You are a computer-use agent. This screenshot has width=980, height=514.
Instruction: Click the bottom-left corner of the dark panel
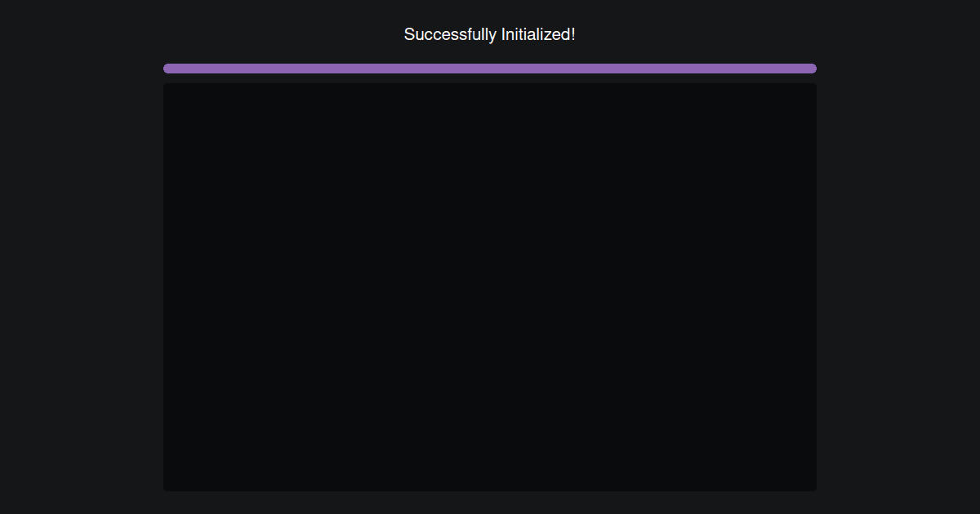[x=166, y=489]
